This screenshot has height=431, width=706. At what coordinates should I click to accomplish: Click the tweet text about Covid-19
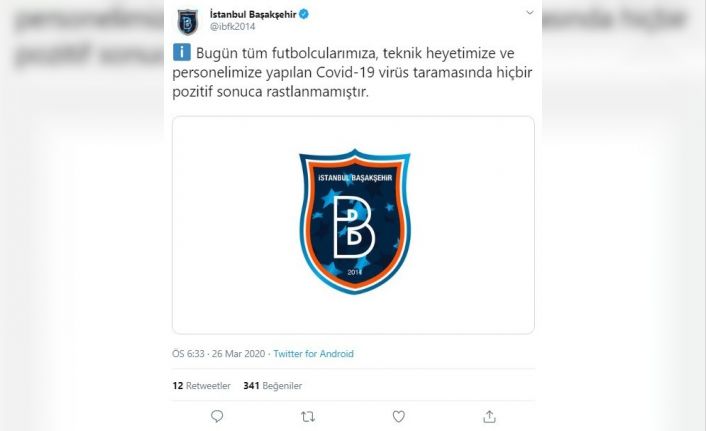coord(352,73)
